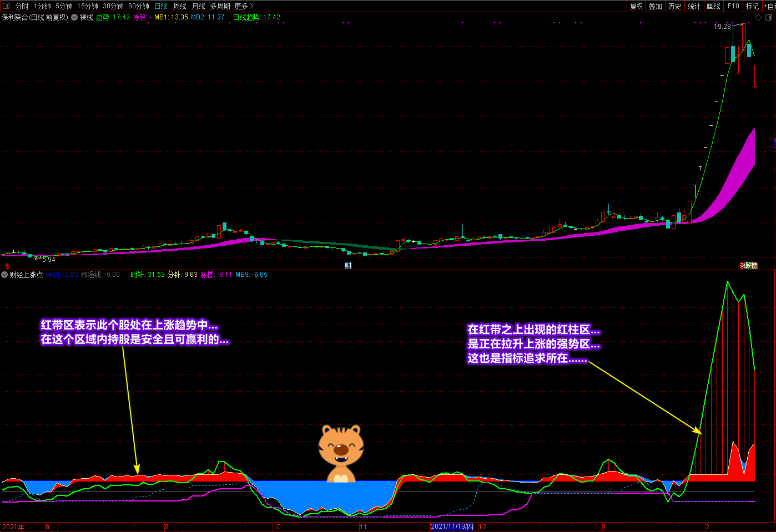776x532 pixels.
Task: Click the stock title 保利联合(日线.前复权)
Action: click(35, 17)
